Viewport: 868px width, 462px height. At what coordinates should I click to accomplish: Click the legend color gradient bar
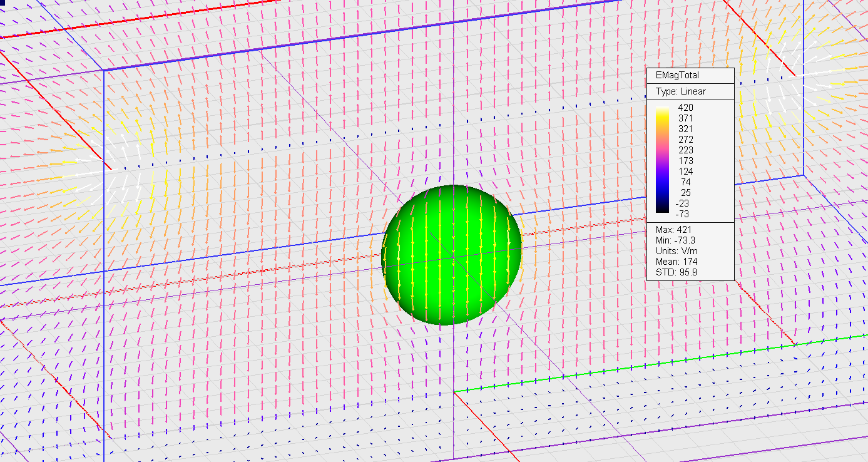(661, 160)
